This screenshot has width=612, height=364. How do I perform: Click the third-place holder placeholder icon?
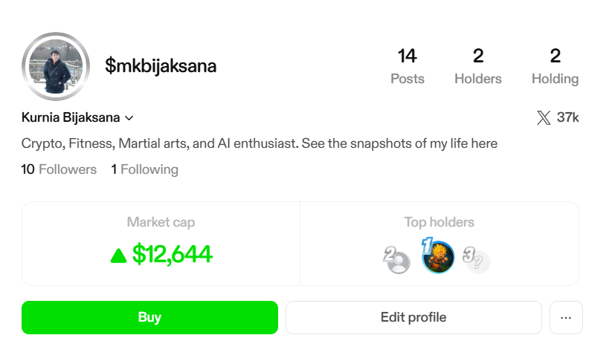coord(478,261)
